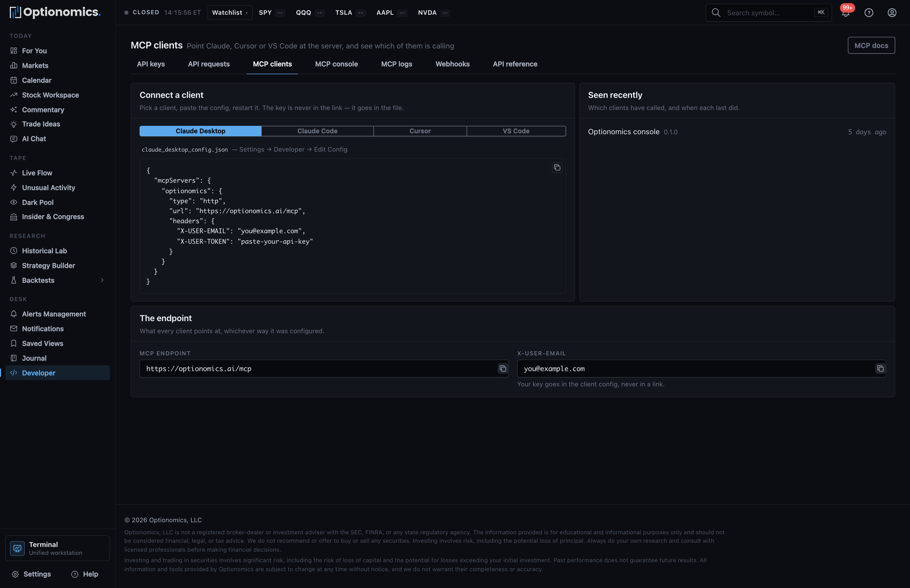Select the Developer sidebar item
This screenshot has width=910, height=588.
tap(58, 373)
